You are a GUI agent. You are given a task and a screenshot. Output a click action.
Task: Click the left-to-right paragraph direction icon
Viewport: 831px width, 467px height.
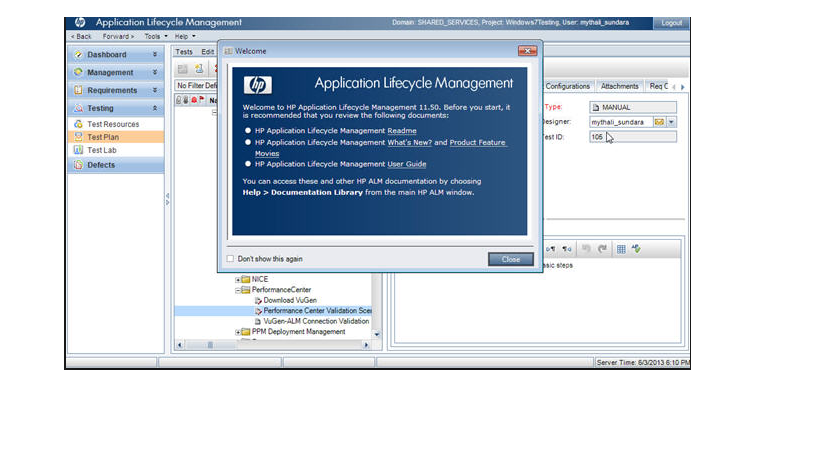(551, 249)
